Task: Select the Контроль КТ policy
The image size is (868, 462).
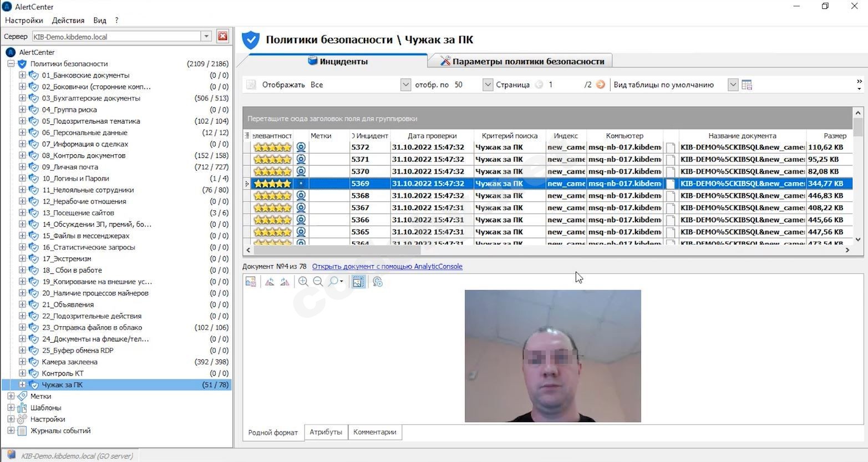Action: 63,373
